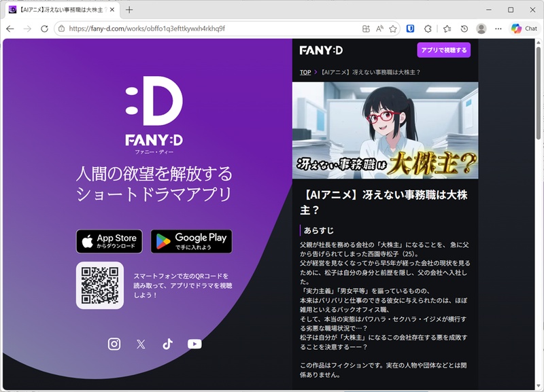The image size is (544, 392).
Task: Open the FANY:D YouTube channel
Action: pos(194,344)
